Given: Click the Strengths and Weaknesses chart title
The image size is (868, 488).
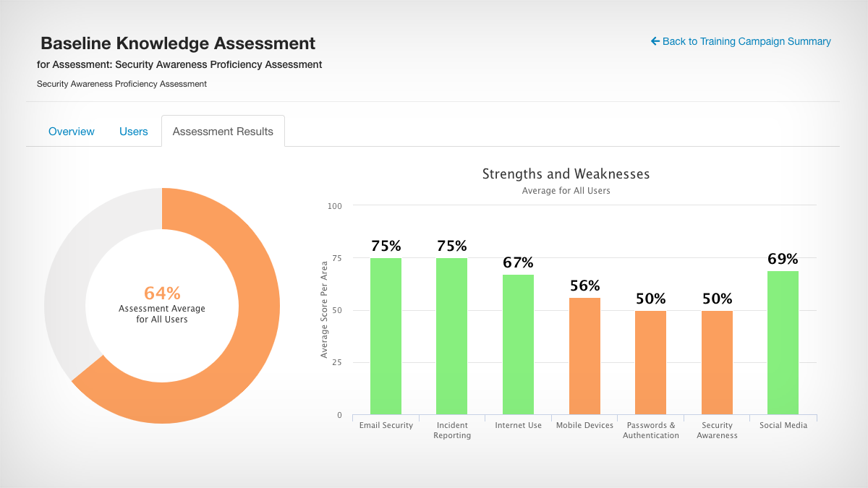Looking at the screenshot, I should pos(566,174).
